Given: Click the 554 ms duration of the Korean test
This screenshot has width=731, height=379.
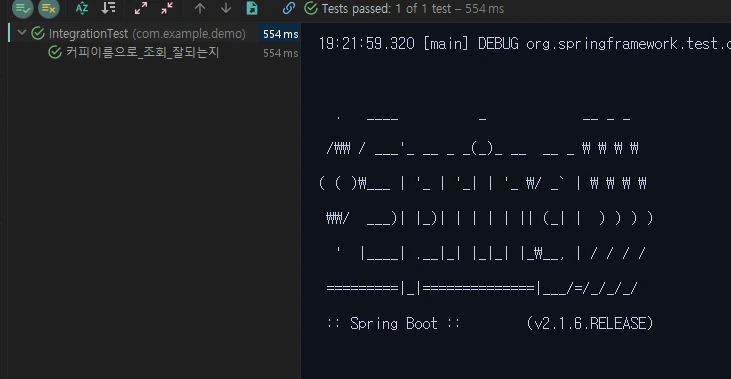Looking at the screenshot, I should pos(280,53).
